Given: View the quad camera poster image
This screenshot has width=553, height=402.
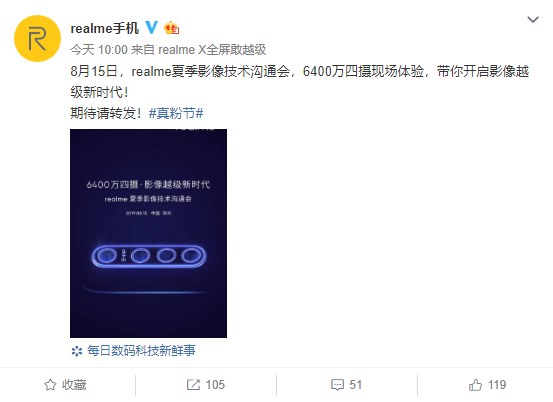Looking at the screenshot, I should 148,233.
